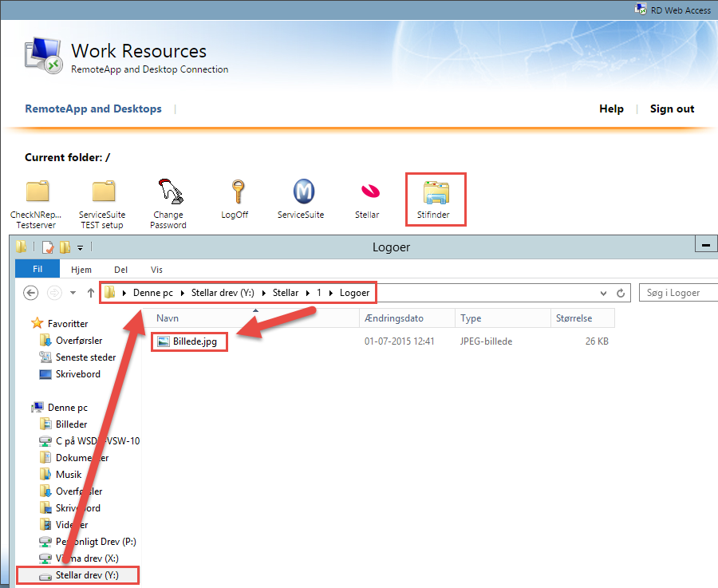718x588 pixels.
Task: Click the address bar folder icon
Action: pos(109,292)
